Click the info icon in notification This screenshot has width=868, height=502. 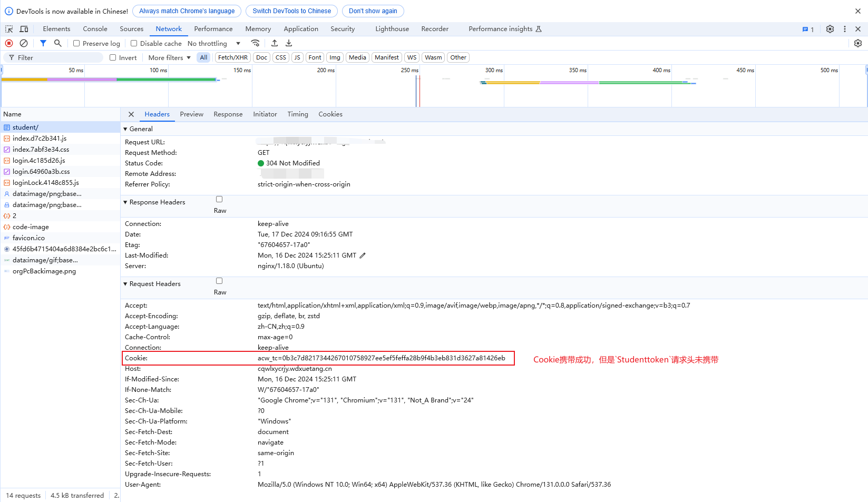(9, 11)
